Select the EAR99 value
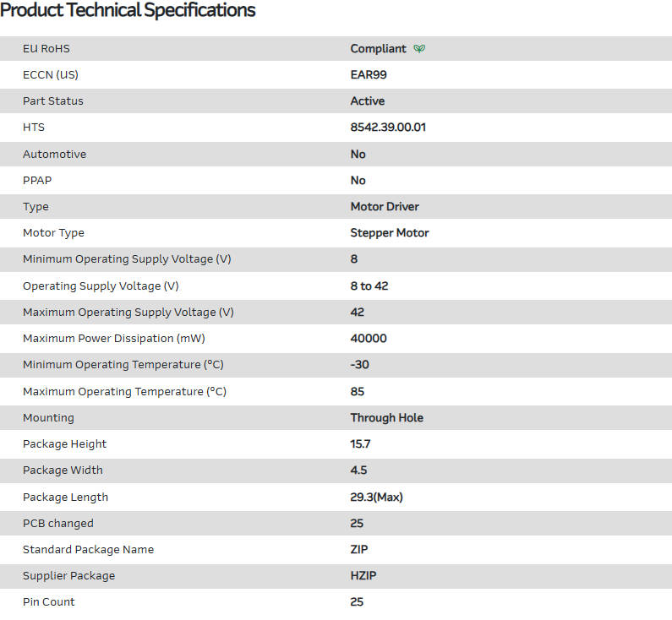Viewport: 672px width, 620px height. pyautogui.click(x=369, y=74)
